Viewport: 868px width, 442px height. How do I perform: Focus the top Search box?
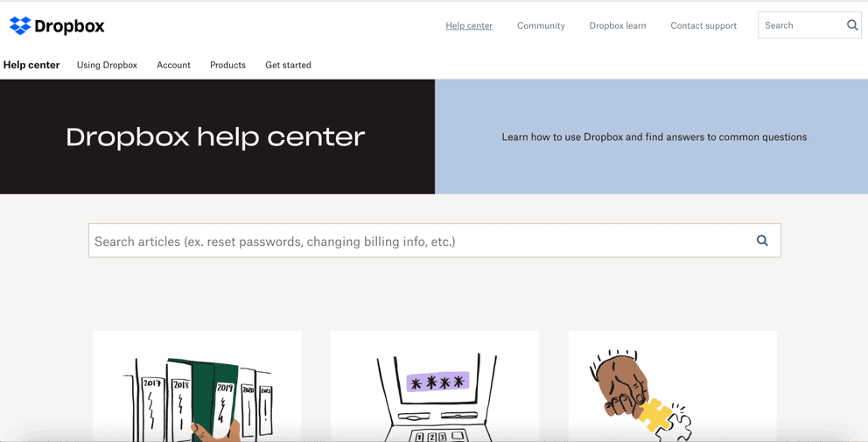(808, 25)
